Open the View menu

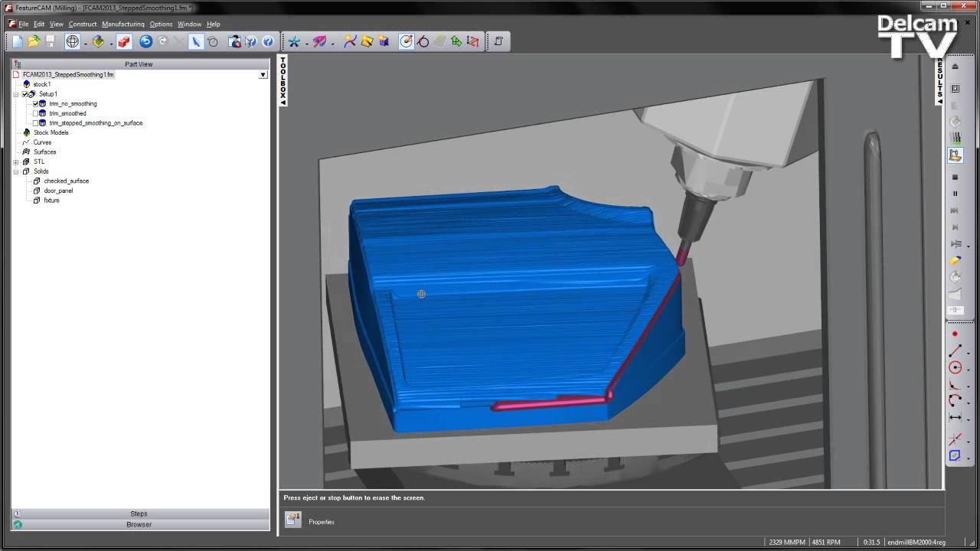coord(57,24)
